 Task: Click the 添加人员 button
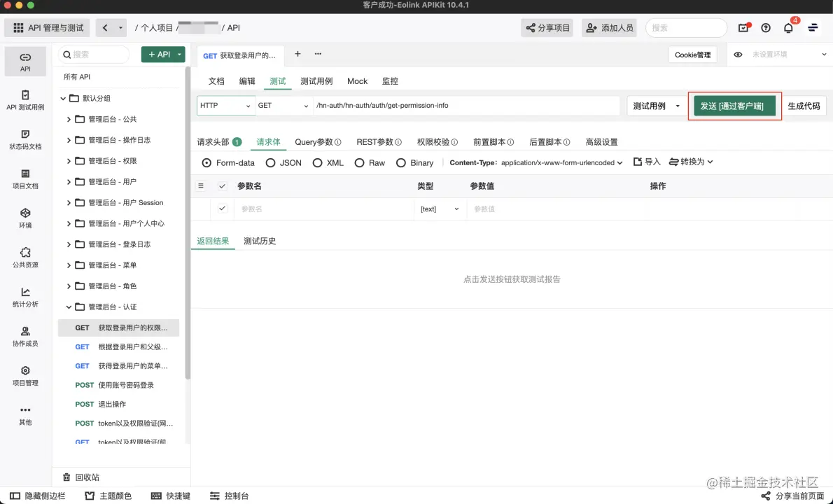609,27
